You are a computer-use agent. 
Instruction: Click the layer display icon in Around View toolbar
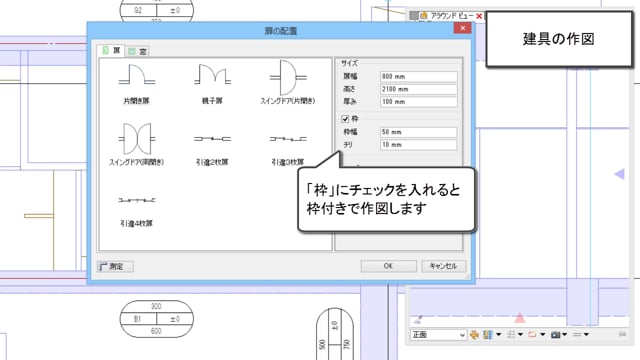[488, 335]
